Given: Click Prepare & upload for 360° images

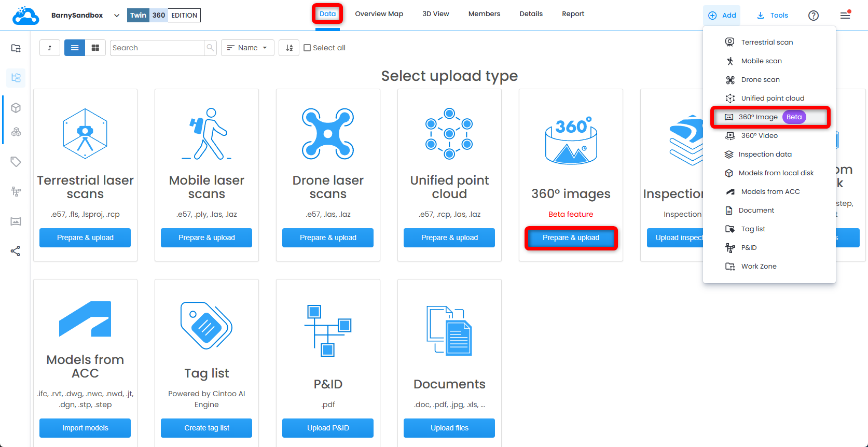Looking at the screenshot, I should click(571, 238).
